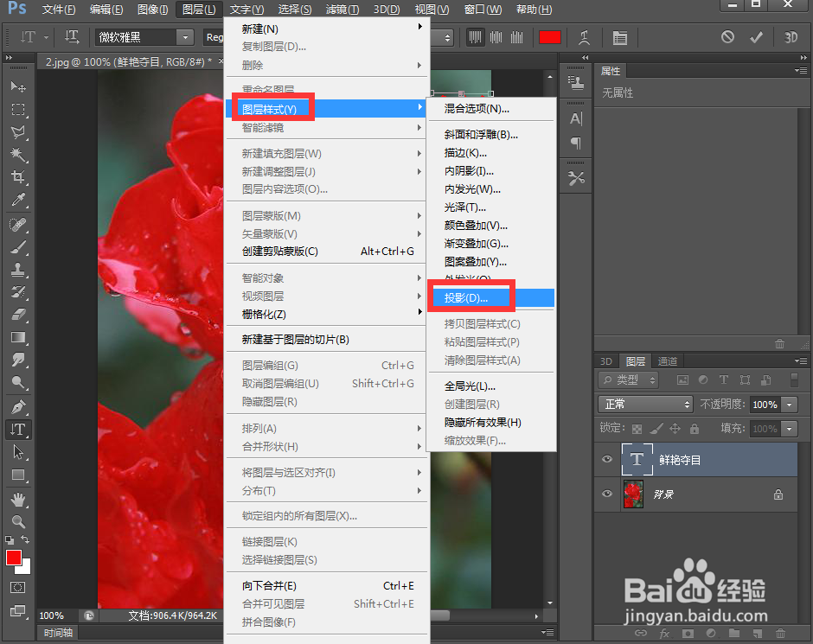
Task: Select the Path Selection tool
Action: [x=18, y=452]
